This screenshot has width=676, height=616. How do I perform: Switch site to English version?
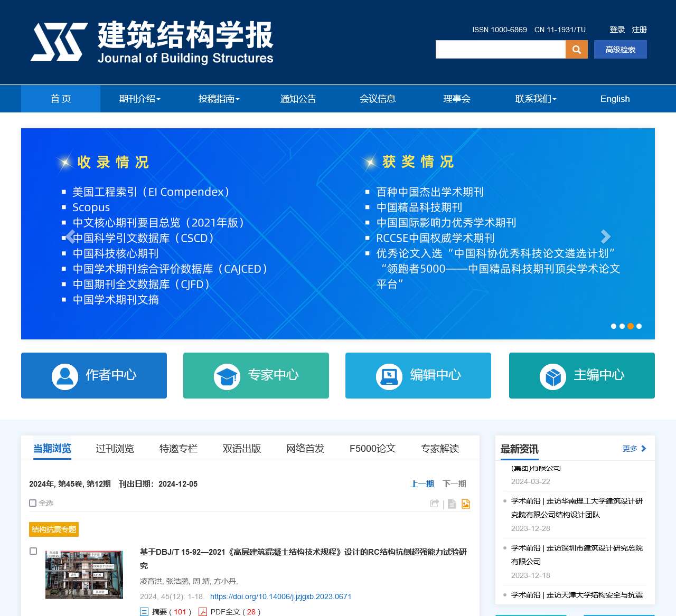point(615,99)
